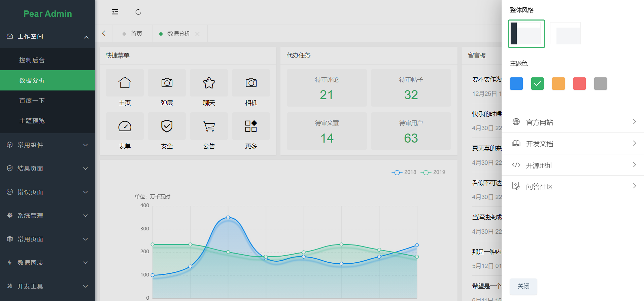Expand the 错误页面 menu chevron

pos(86,192)
